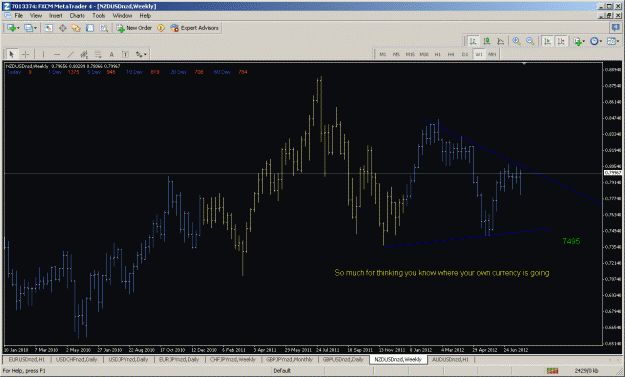Select the Horizontal Line drawing tool
The height and width of the screenshot is (377, 625).
tap(57, 54)
